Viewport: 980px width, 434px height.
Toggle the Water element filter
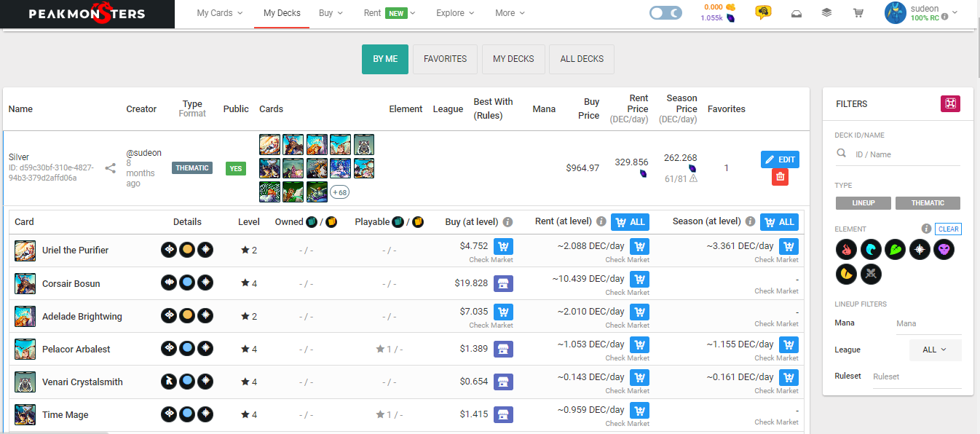(871, 250)
